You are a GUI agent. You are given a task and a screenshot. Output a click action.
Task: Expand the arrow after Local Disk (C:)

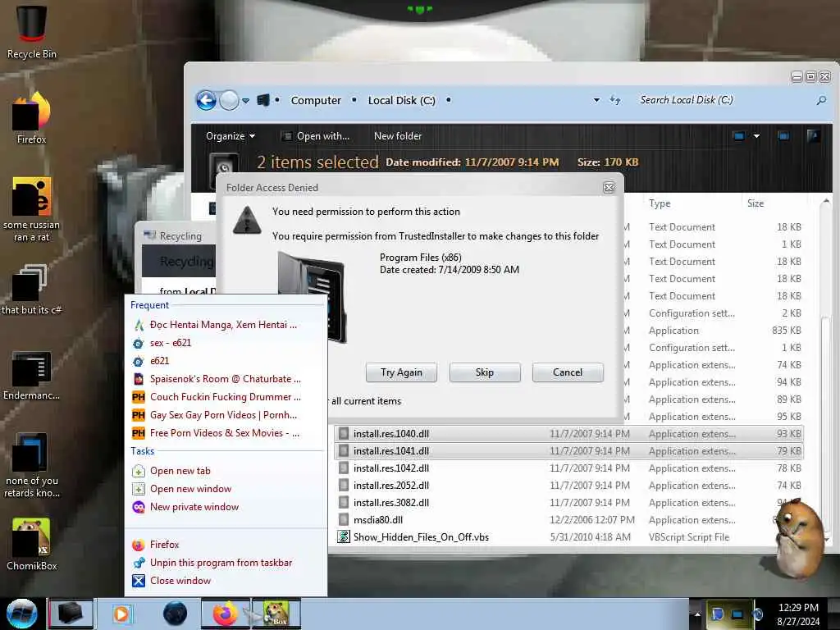click(449, 100)
